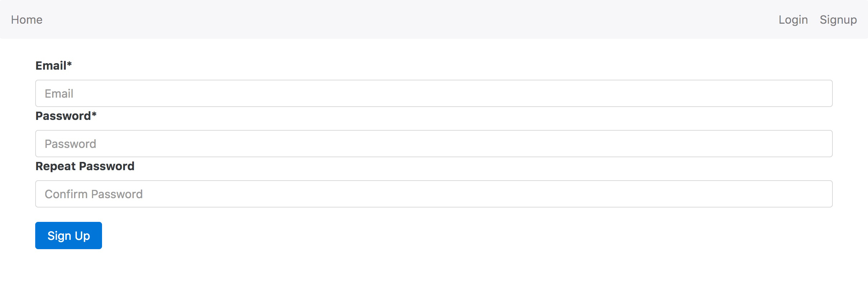Click the Repeat Password label
This screenshot has width=868, height=289.
click(85, 166)
